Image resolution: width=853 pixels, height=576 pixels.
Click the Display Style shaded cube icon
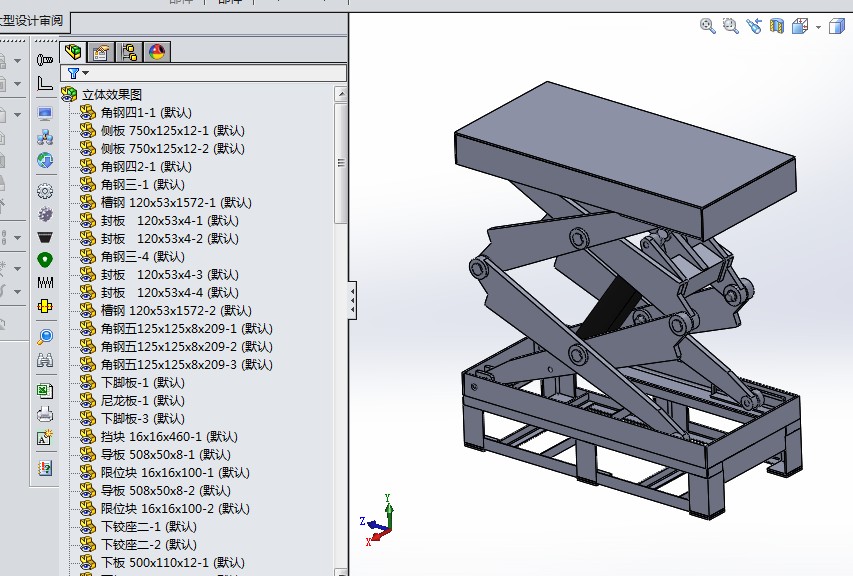pos(837,26)
